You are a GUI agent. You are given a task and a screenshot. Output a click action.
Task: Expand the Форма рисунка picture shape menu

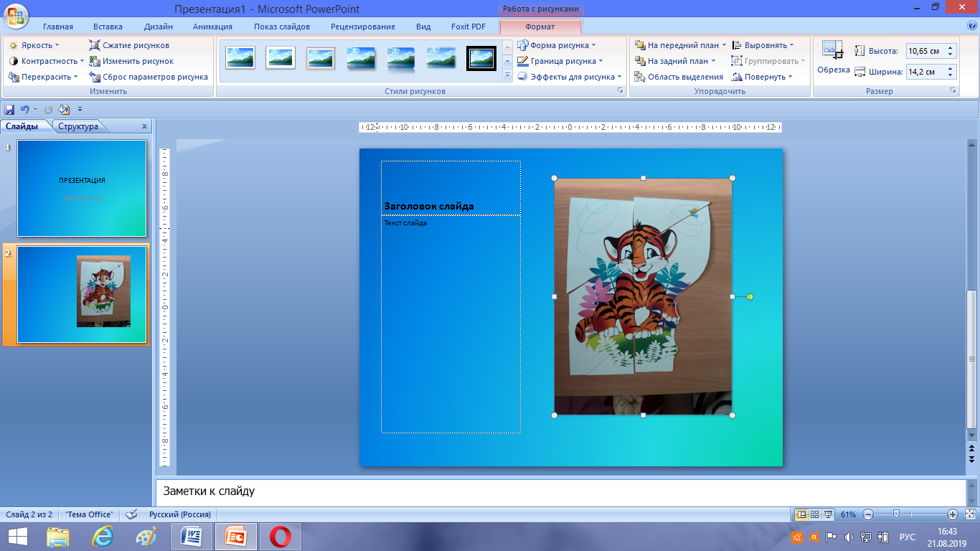click(557, 45)
